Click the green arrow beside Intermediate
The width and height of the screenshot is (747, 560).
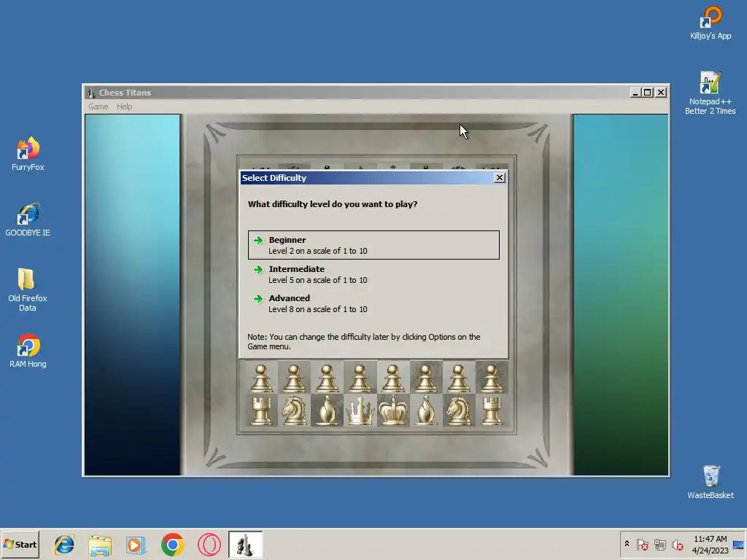click(258, 270)
